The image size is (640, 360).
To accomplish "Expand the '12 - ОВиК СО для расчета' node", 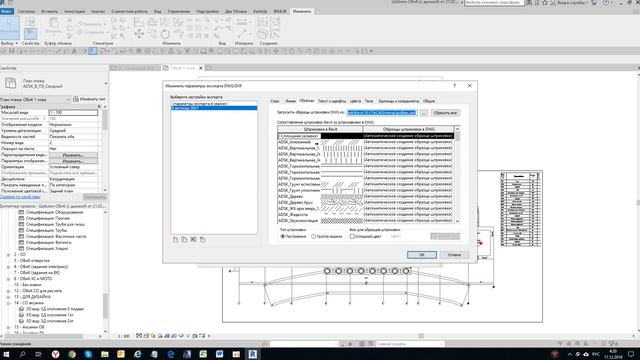I will coord(8,291).
